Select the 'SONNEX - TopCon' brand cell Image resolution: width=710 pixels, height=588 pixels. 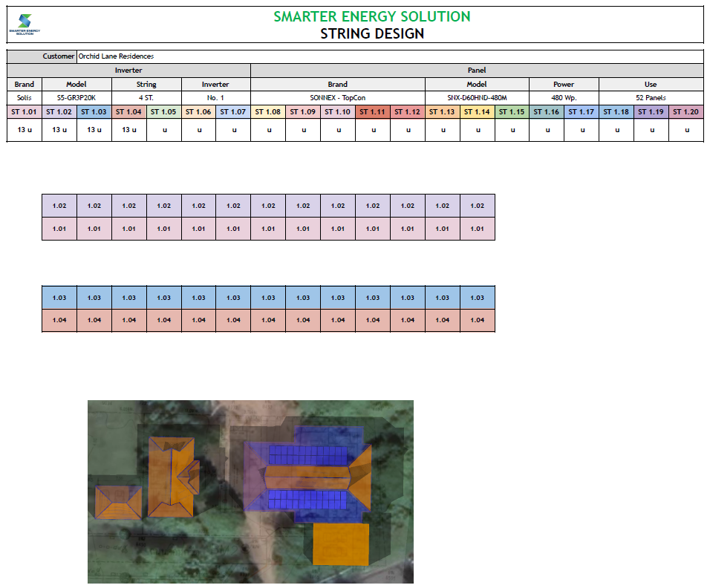(338, 98)
